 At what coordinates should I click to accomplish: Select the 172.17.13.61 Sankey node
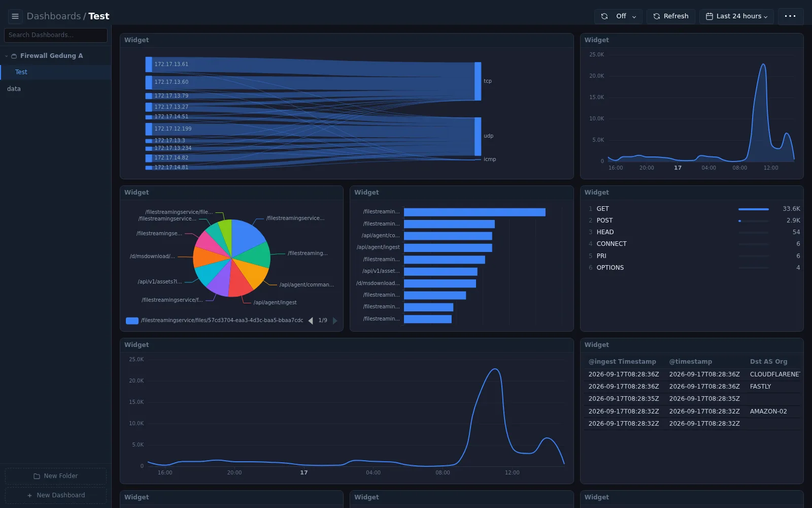coord(149,64)
